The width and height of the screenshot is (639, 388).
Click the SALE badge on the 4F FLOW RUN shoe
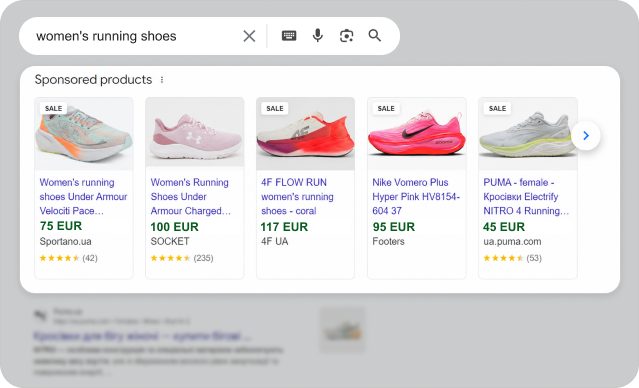(x=275, y=108)
